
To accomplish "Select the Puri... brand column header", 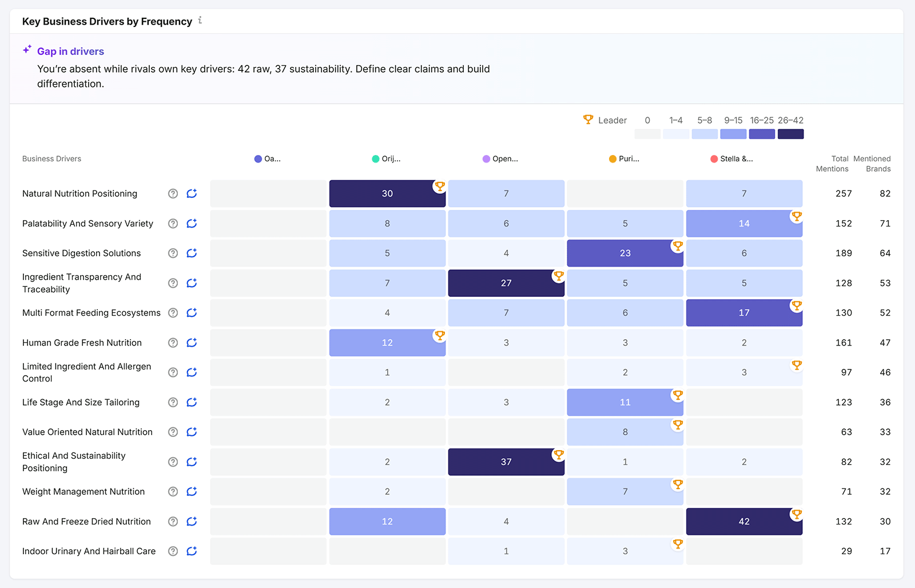I will [x=624, y=159].
